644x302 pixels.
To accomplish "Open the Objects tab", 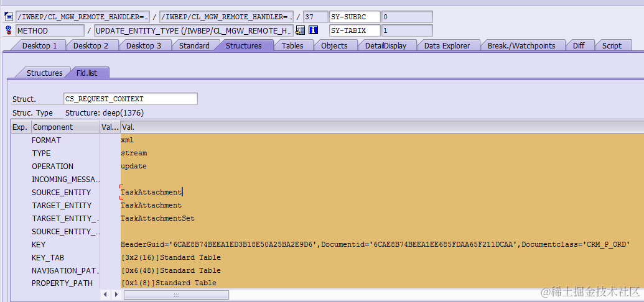I will click(334, 45).
